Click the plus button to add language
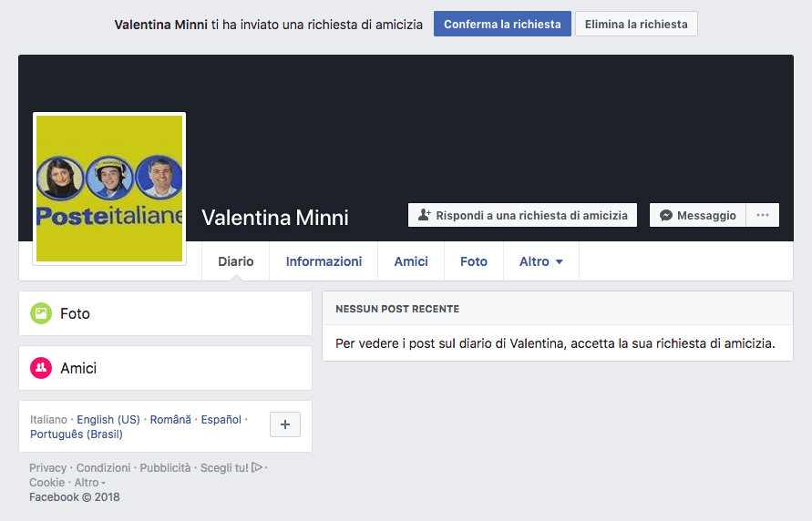 (x=285, y=424)
